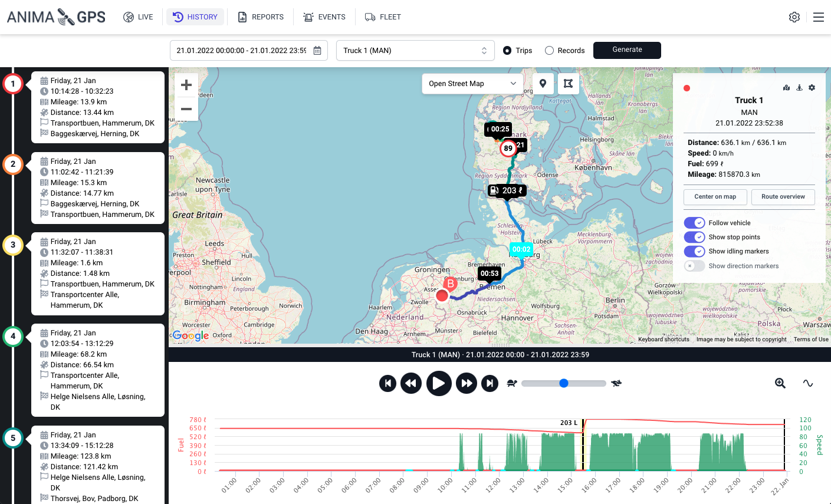Zoom out on the map
Screen dimensions: 831x504
[186, 109]
